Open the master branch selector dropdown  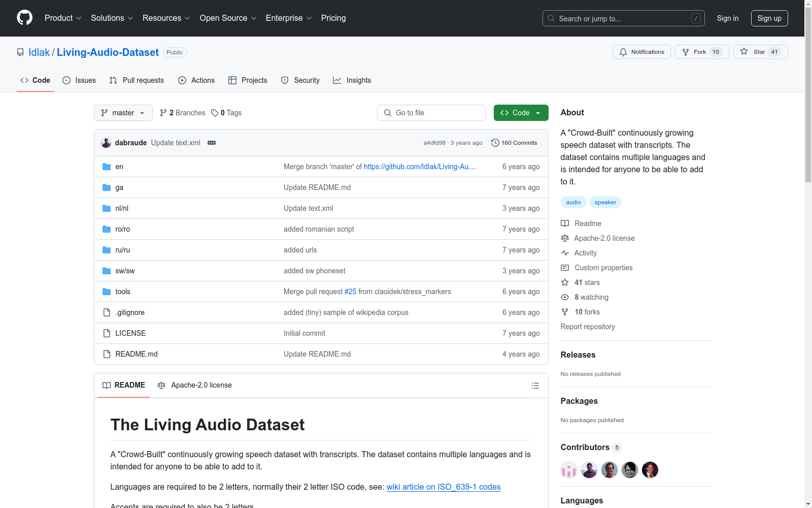[123, 113]
